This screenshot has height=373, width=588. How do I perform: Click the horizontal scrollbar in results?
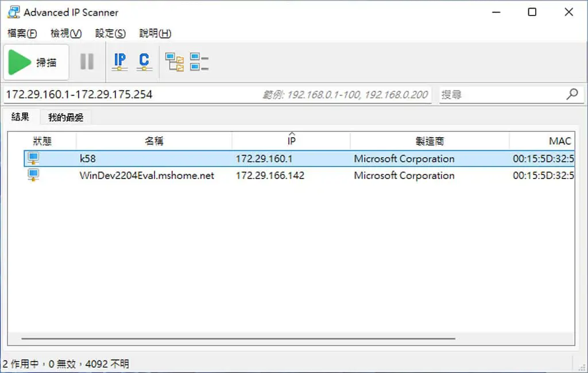pyautogui.click(x=238, y=339)
